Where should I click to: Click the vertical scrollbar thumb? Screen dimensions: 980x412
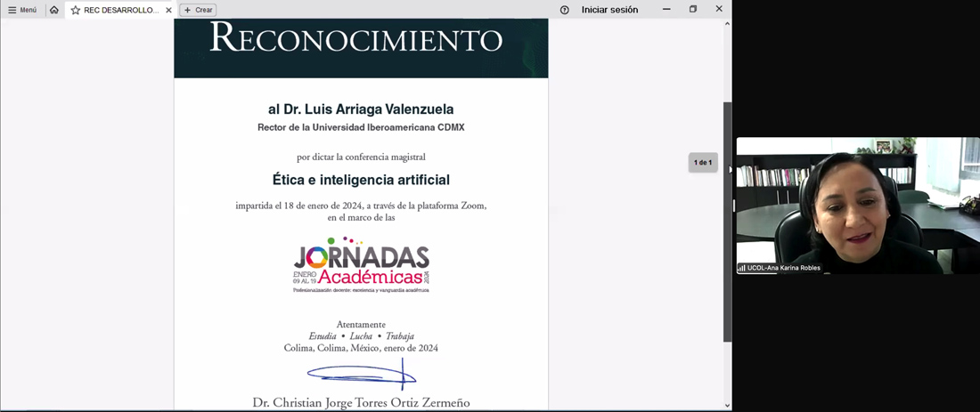pos(727,222)
